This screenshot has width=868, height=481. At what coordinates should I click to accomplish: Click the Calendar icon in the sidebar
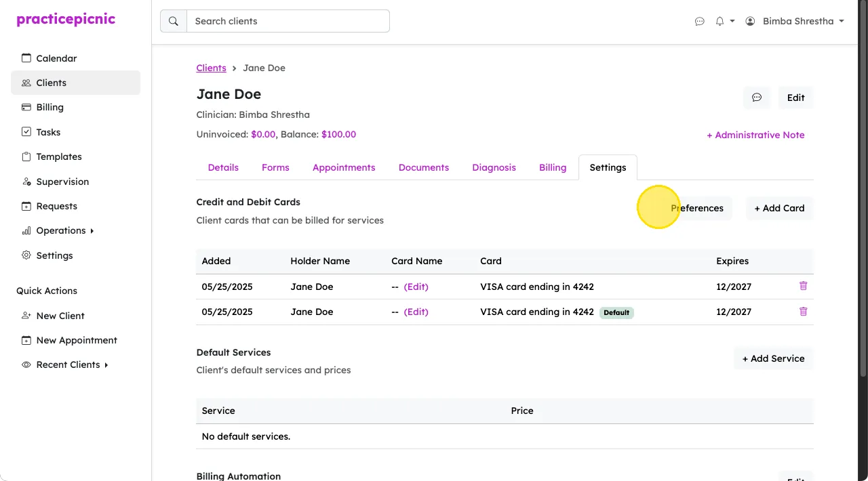pyautogui.click(x=26, y=58)
